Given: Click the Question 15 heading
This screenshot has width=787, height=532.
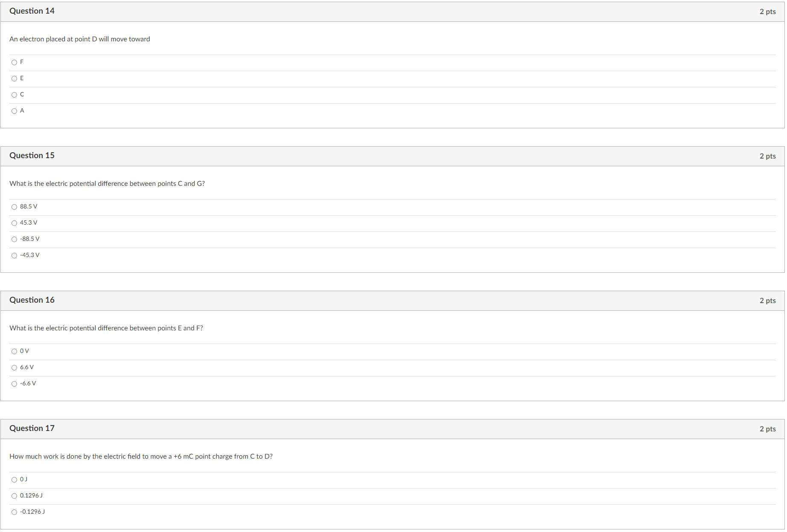Looking at the screenshot, I should coord(32,156).
